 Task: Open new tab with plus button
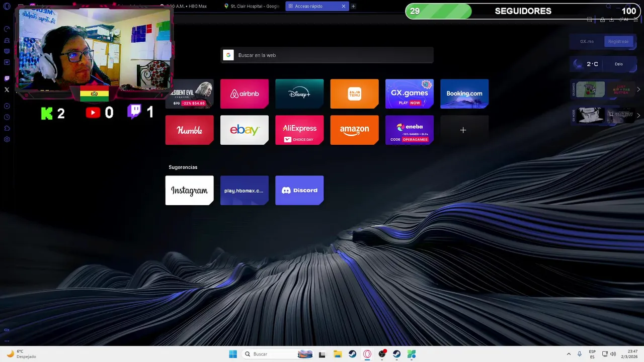pos(353,6)
